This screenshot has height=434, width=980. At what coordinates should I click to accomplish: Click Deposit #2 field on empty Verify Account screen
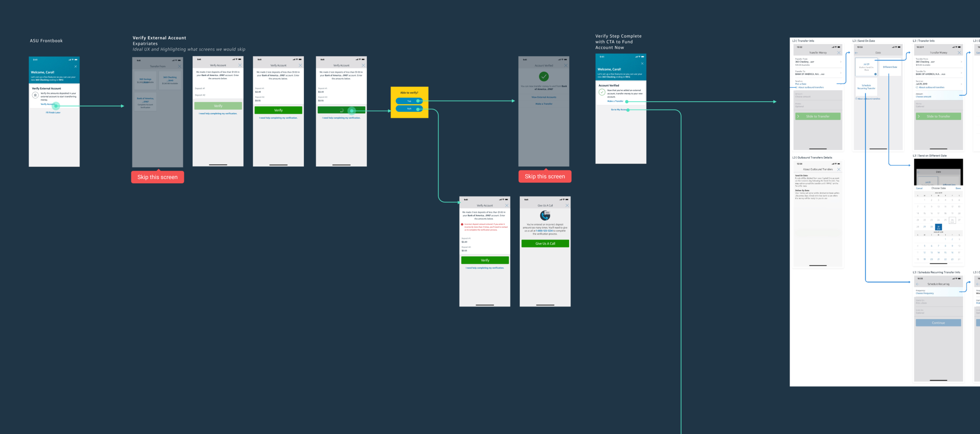[218, 96]
